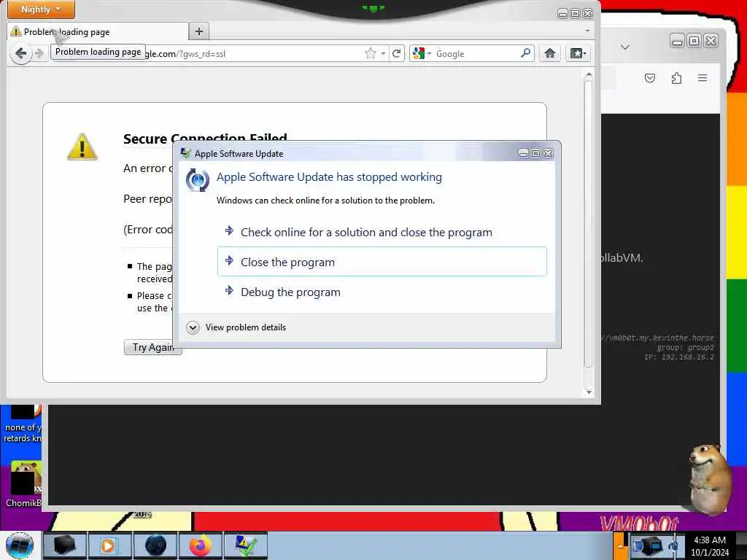747x560 pixels.
Task: Close the Apple Software Update dialog
Action: pos(549,153)
